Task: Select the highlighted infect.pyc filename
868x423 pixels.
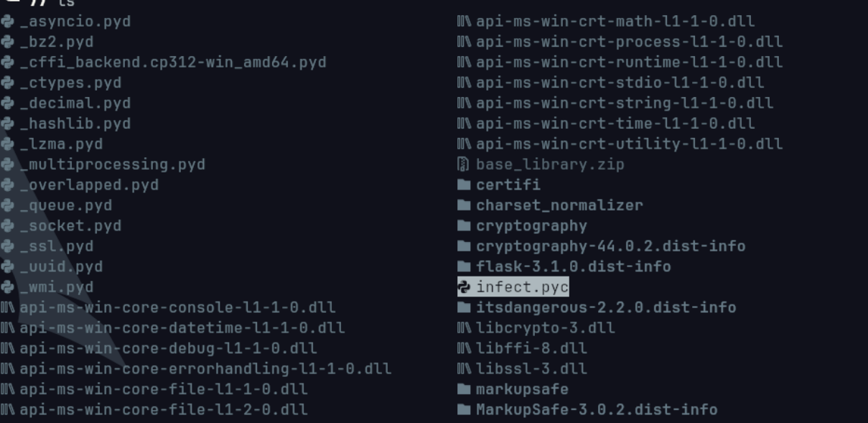Action: (522, 287)
